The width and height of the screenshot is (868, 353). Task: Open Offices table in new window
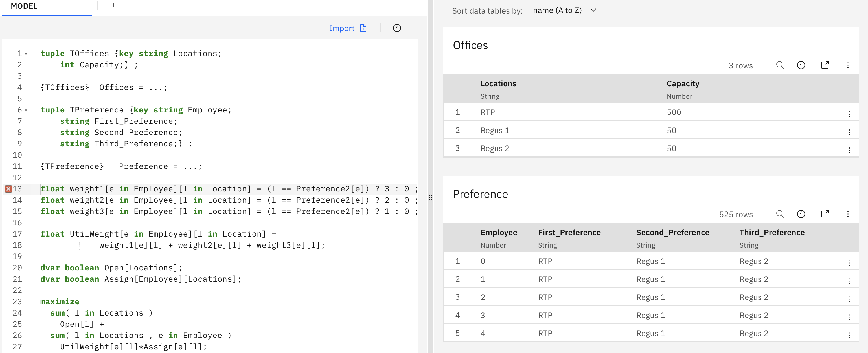click(825, 65)
